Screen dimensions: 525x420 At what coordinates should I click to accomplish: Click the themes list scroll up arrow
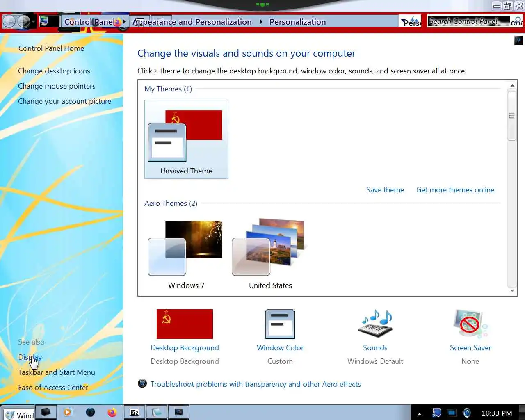pos(512,86)
